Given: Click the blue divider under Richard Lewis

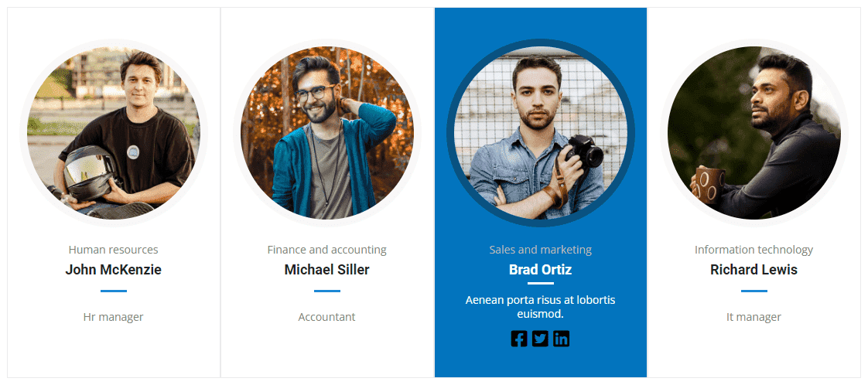Looking at the screenshot, I should tap(754, 291).
